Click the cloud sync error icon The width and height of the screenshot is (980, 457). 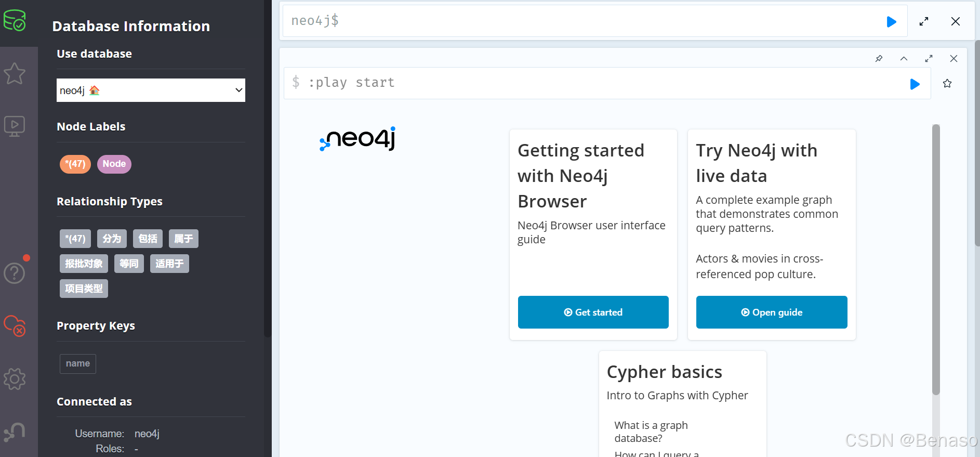(15, 326)
